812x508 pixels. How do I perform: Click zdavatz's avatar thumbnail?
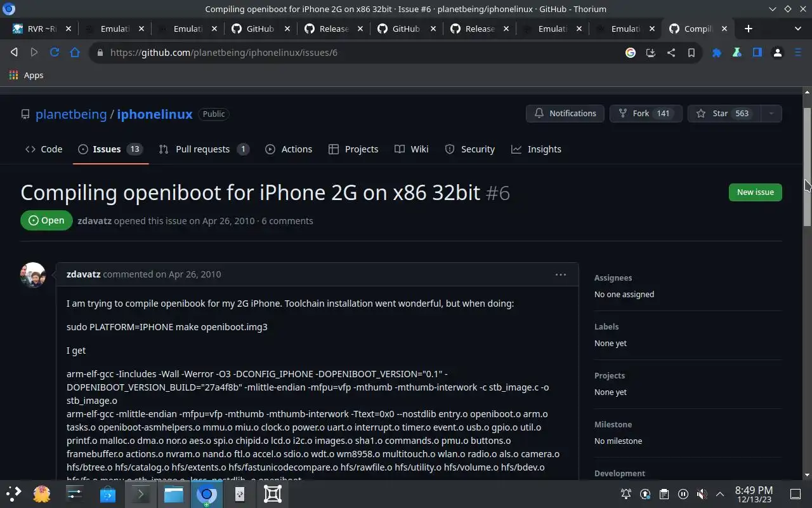[x=33, y=275]
